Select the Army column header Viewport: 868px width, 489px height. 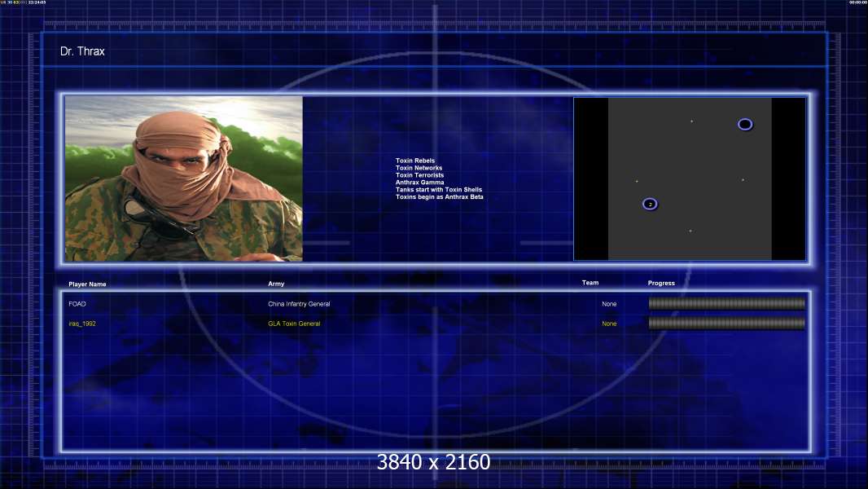tap(276, 284)
